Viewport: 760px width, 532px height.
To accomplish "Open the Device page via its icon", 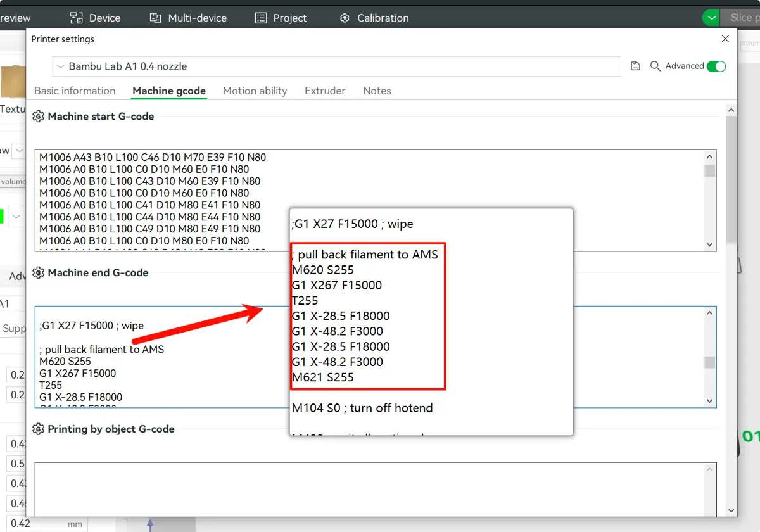I will (76, 18).
